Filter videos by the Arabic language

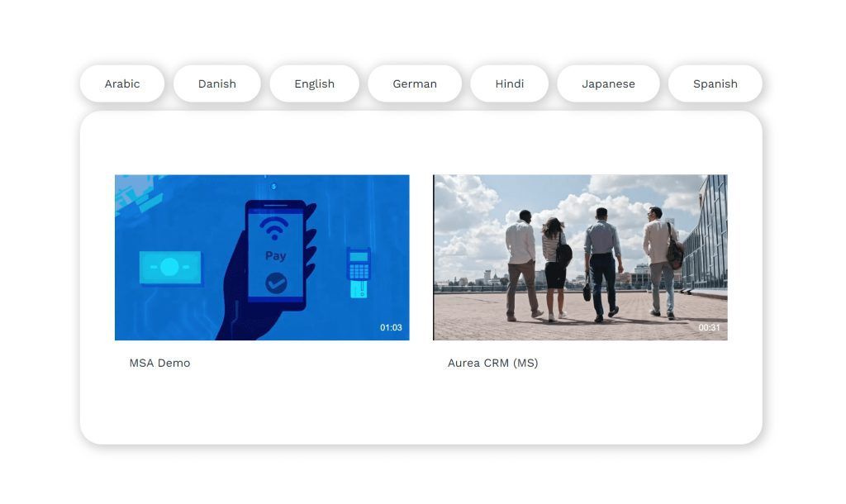click(121, 83)
